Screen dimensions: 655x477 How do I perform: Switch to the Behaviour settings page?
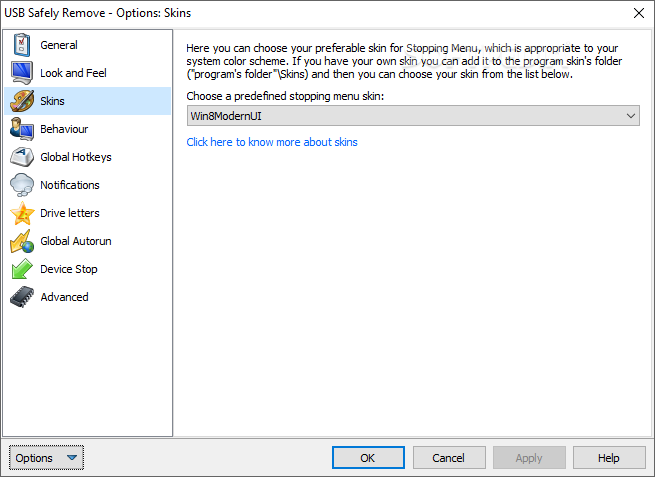point(64,129)
